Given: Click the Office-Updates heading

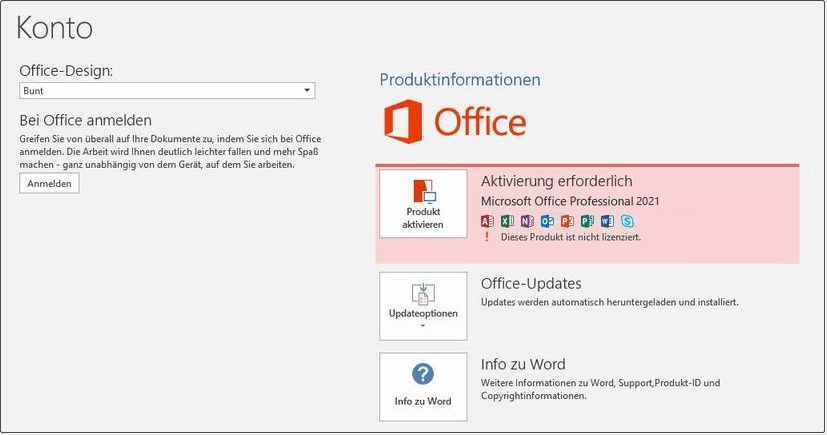Looking at the screenshot, I should pos(531,284).
